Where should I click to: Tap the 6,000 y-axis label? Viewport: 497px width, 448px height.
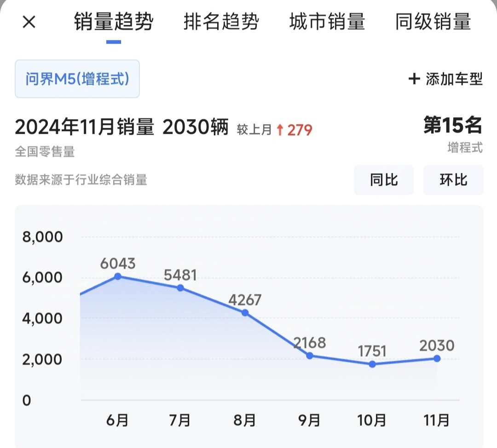pyautogui.click(x=42, y=277)
